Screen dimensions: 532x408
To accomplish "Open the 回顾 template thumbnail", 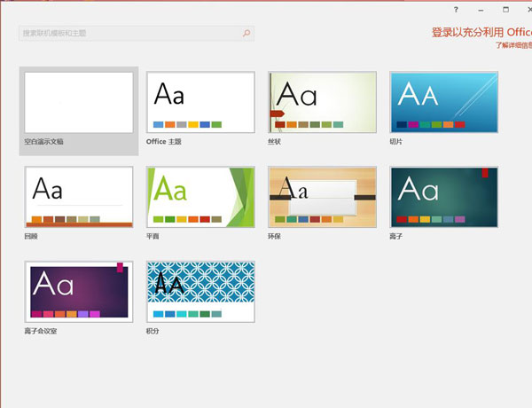I will click(79, 197).
